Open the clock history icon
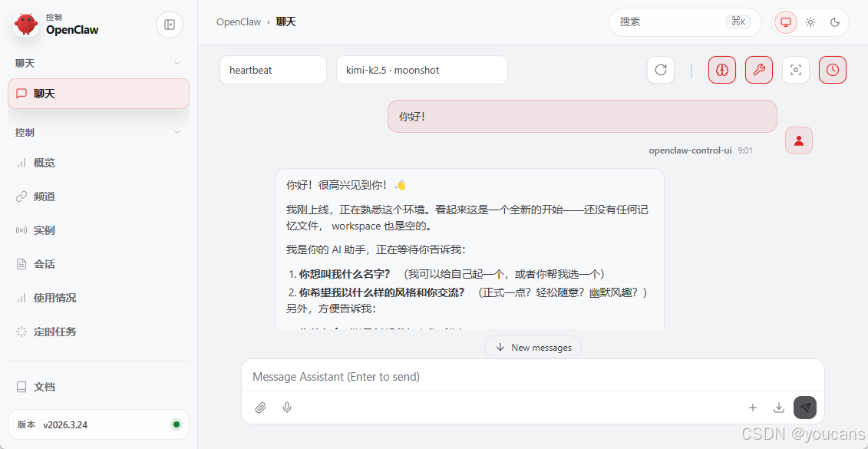The height and width of the screenshot is (449, 868). tap(833, 70)
